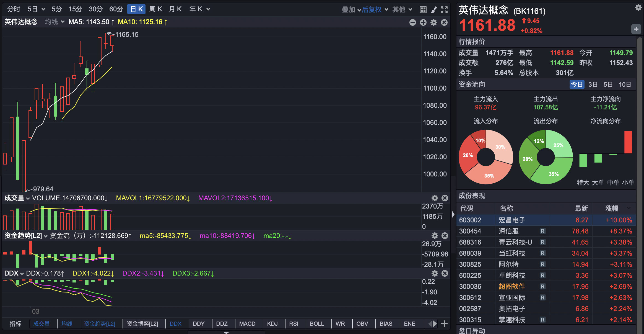Switch to 周K weekly chart tab

tap(155, 9)
